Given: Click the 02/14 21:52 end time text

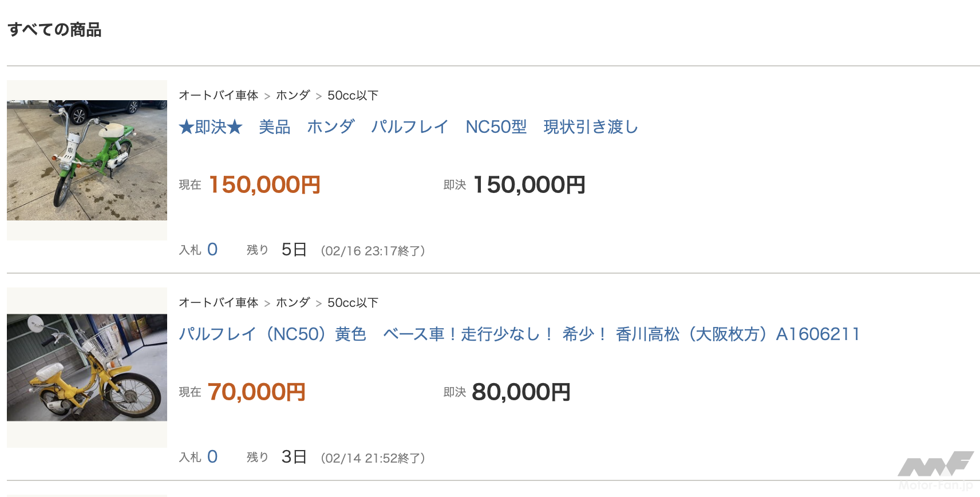Looking at the screenshot, I should click(x=373, y=458).
